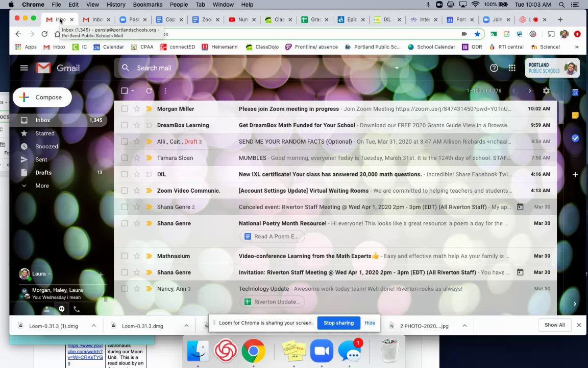Open Google Calendar side panel icon
The height and width of the screenshot is (368, 588).
[x=575, y=93]
